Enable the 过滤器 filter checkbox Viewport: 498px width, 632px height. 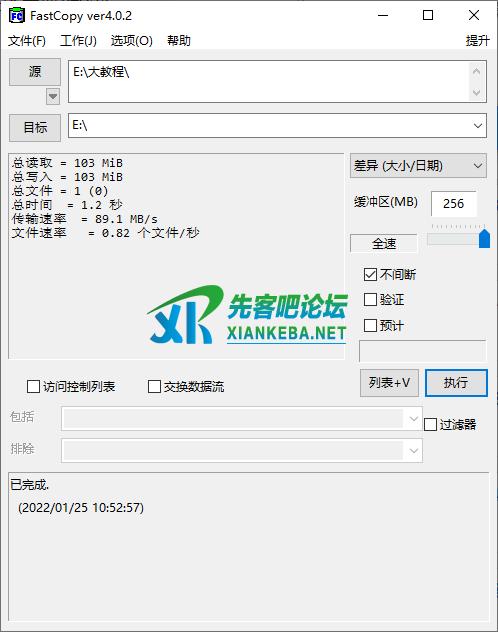tap(430, 424)
